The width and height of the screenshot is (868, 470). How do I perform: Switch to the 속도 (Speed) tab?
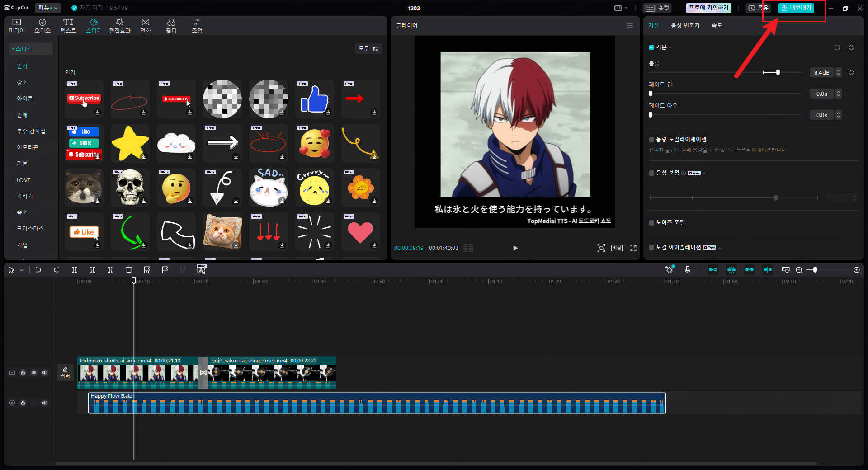(717, 25)
